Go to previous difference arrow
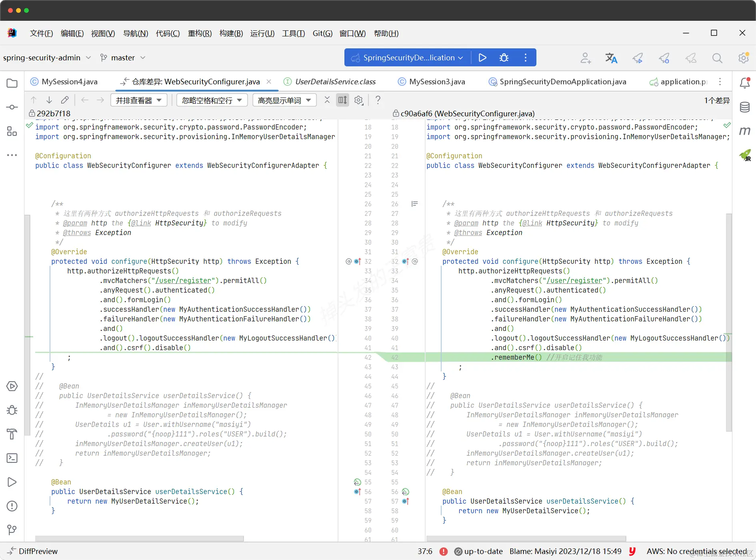The height and width of the screenshot is (560, 756). pos(34,100)
